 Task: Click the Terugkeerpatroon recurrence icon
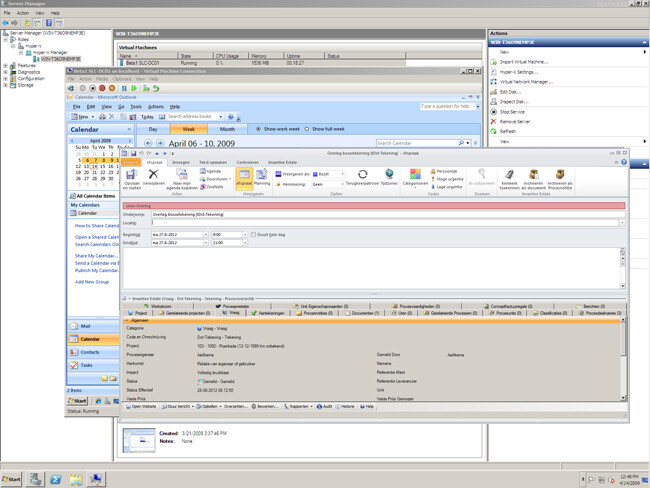362,174
